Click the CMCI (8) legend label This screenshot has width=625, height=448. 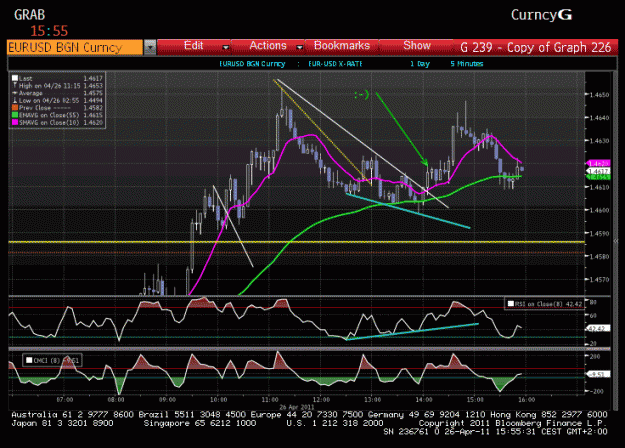(47, 361)
